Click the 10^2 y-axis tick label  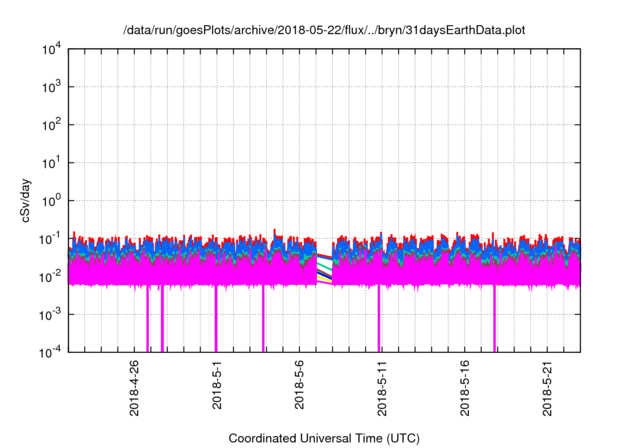51,125
